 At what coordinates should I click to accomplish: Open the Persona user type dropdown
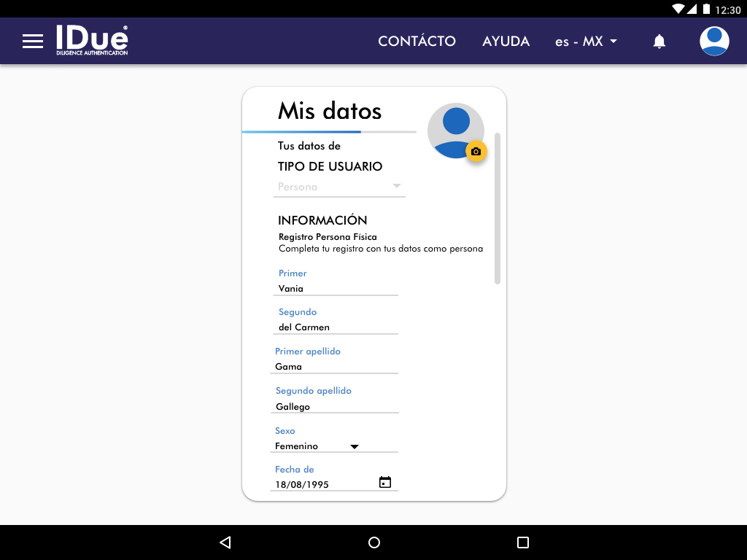click(x=339, y=187)
